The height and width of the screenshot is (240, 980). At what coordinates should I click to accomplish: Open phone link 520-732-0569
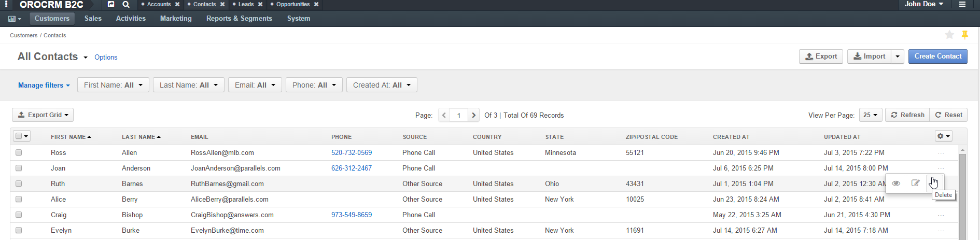352,152
